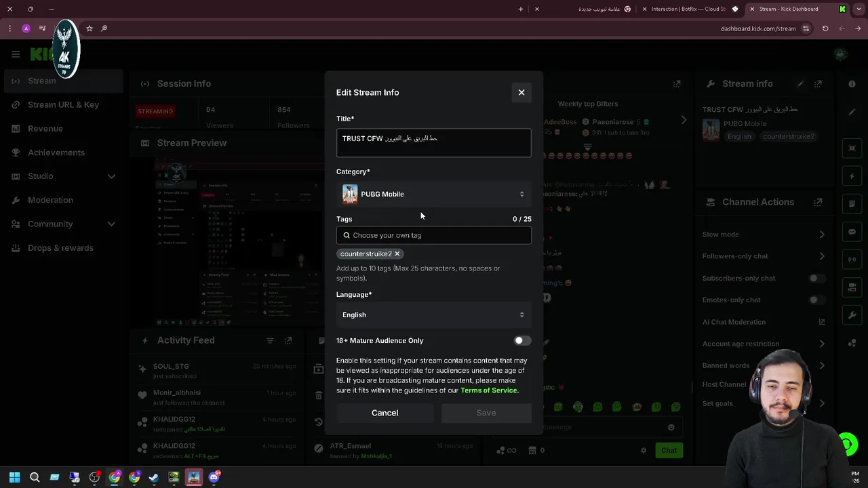Click the document icon in right toolbar
This screenshot has height=488, width=868.
[x=852, y=204]
